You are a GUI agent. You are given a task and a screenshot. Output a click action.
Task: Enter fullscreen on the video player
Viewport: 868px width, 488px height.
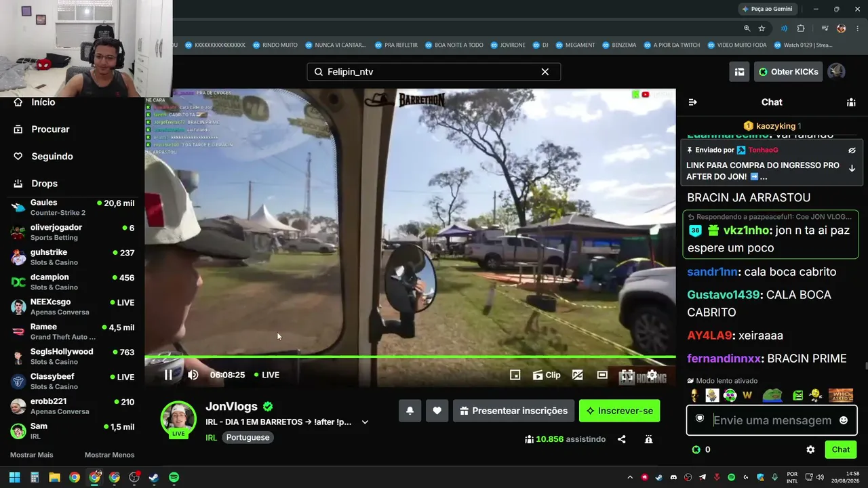click(627, 375)
